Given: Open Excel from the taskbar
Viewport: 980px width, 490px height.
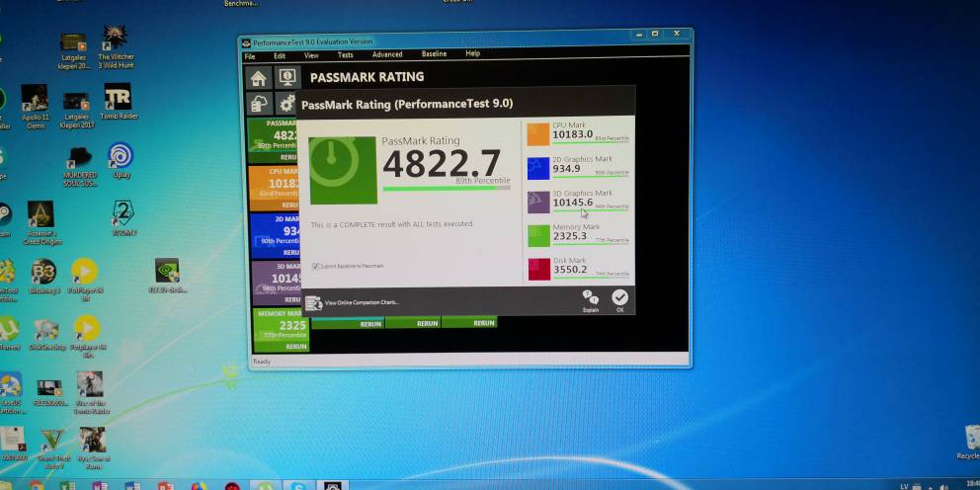Looking at the screenshot, I should coord(67,486).
